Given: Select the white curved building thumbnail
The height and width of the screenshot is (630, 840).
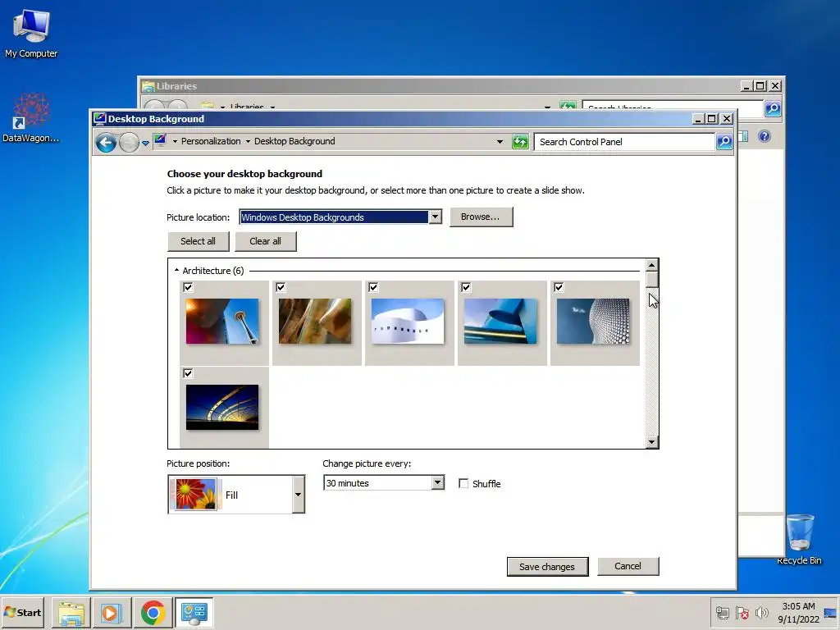Looking at the screenshot, I should pos(408,321).
